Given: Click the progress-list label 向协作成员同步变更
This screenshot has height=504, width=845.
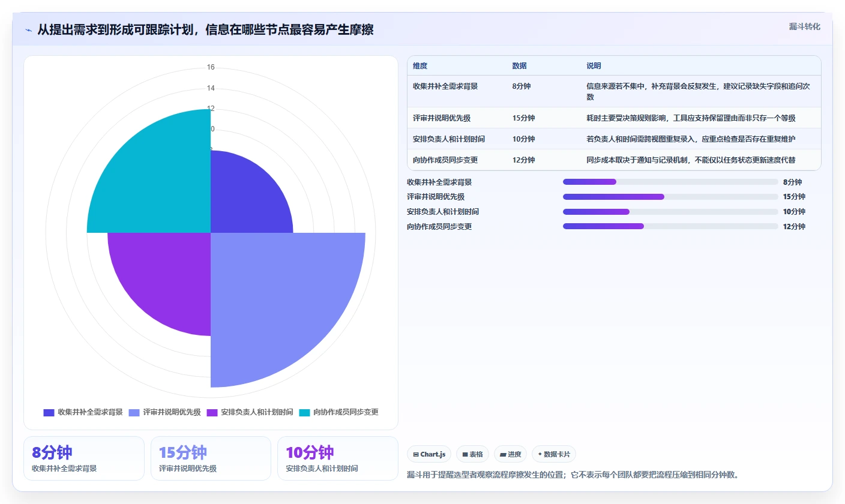Looking at the screenshot, I should 439,226.
